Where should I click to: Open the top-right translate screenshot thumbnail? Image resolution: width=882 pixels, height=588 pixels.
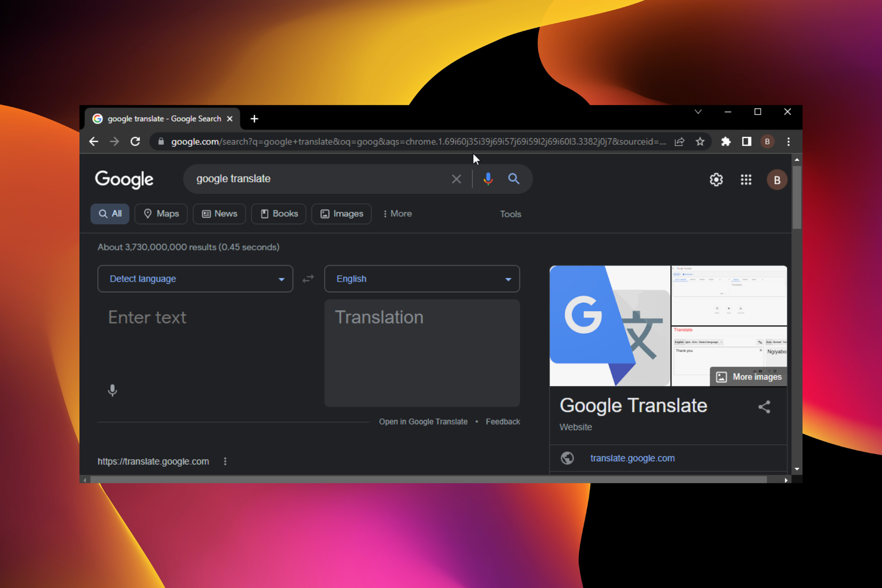click(729, 295)
